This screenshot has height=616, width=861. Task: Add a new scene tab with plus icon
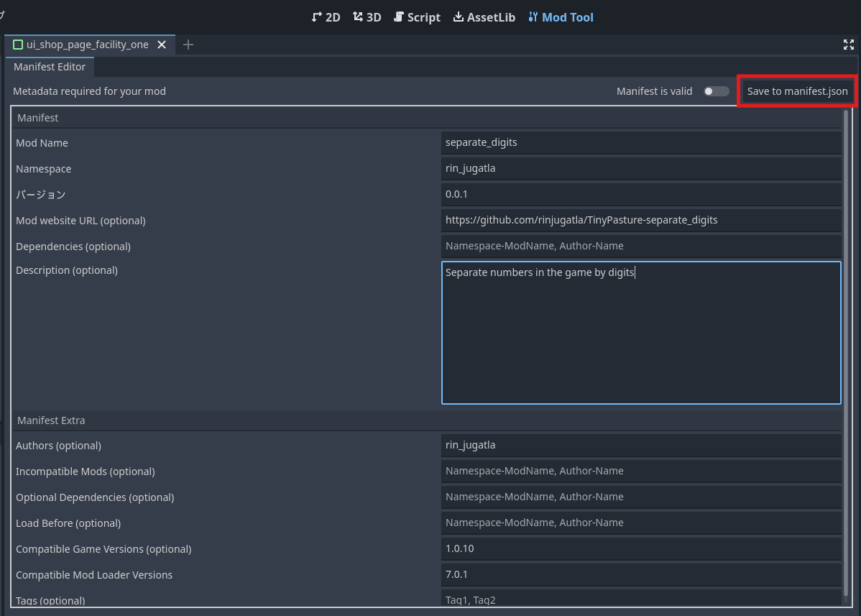tap(188, 45)
